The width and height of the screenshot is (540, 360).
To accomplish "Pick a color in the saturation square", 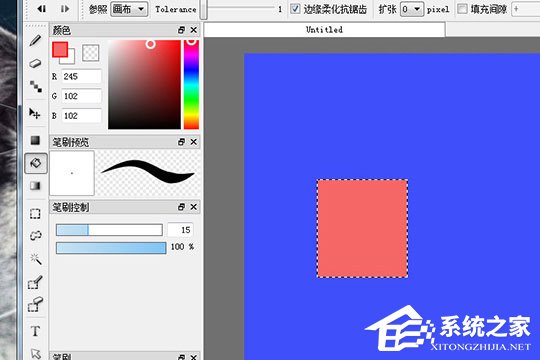I will point(144,84).
